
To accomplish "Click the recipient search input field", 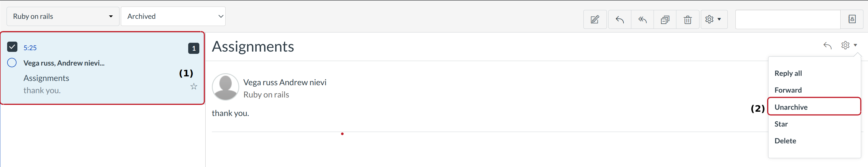I will pyautogui.click(x=788, y=20).
